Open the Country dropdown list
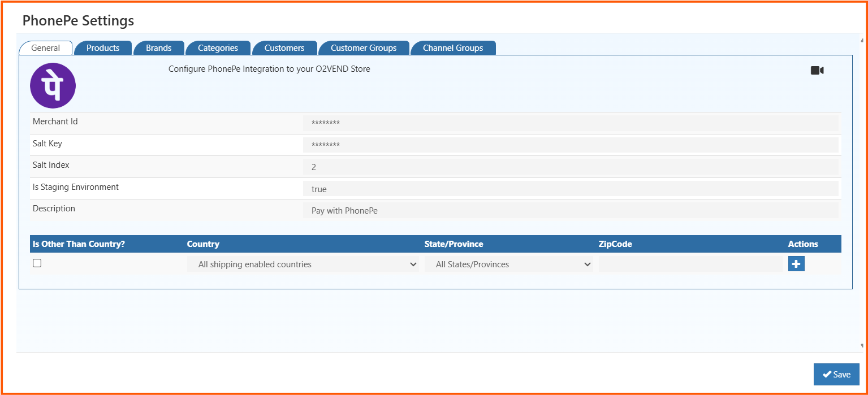868x395 pixels. (x=303, y=264)
